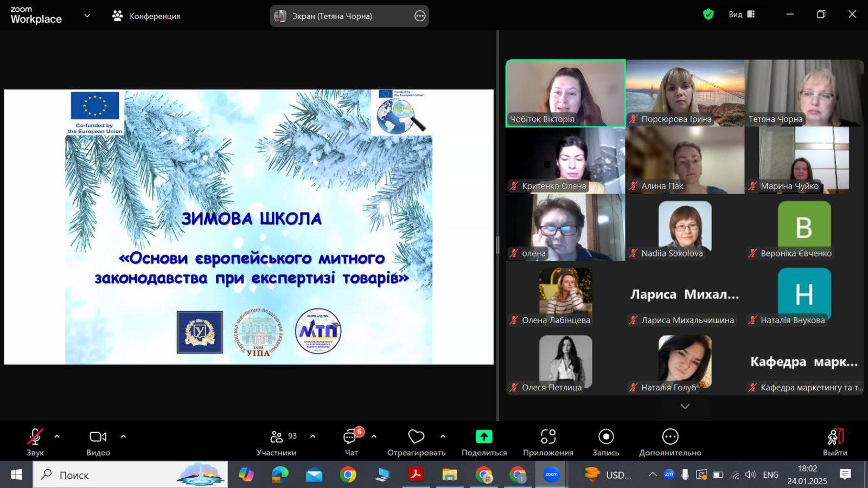Click the green Поделиться share screen button
This screenshot has width=868, height=488.
pyautogui.click(x=484, y=436)
